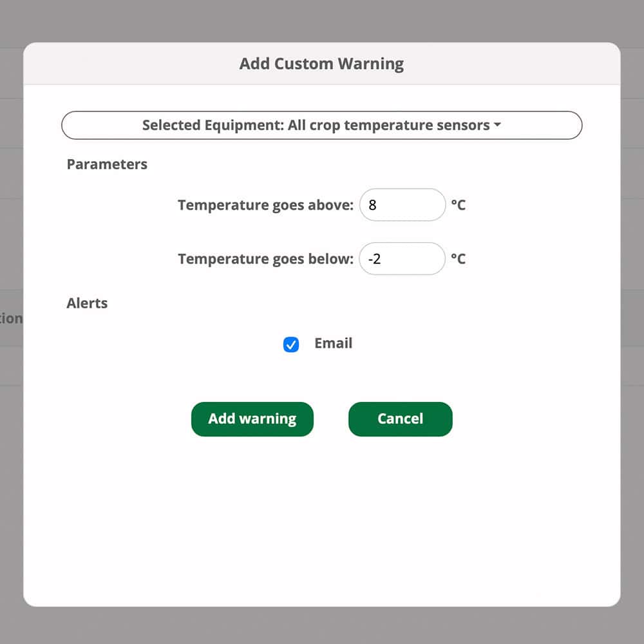
Task: Click the Add Custom Warning title
Action: 321,63
